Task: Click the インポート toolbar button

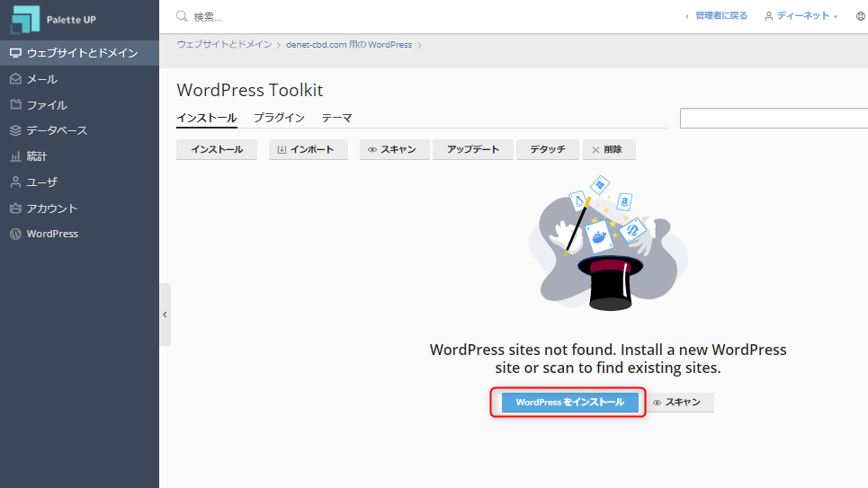Action: [x=309, y=149]
